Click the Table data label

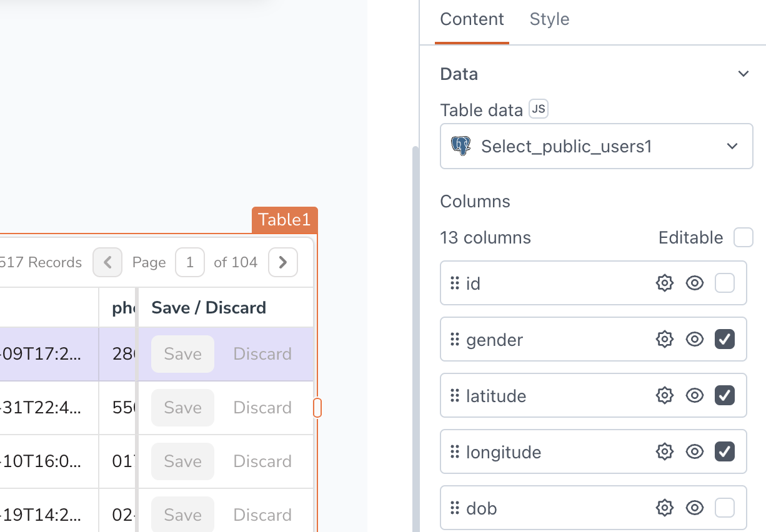point(481,111)
